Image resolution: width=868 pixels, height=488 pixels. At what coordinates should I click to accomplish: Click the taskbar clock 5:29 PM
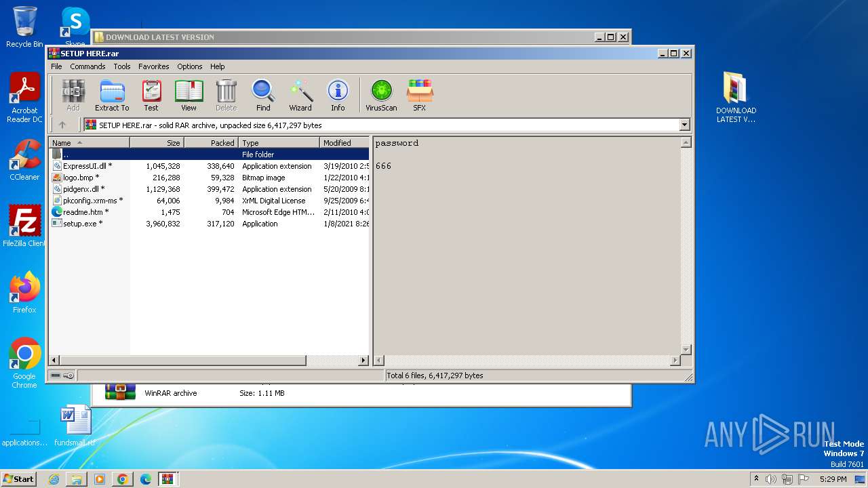(833, 479)
